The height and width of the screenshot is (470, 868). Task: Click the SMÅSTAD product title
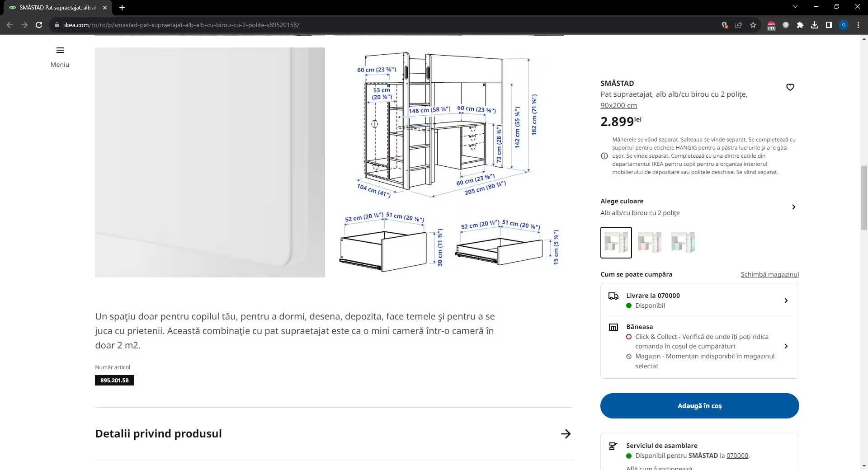[617, 83]
